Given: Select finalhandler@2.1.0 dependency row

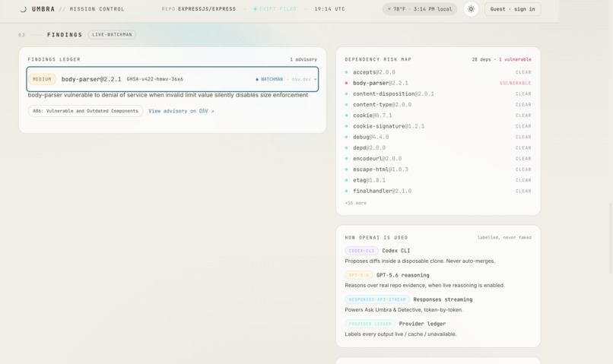Looking at the screenshot, I should point(438,191).
